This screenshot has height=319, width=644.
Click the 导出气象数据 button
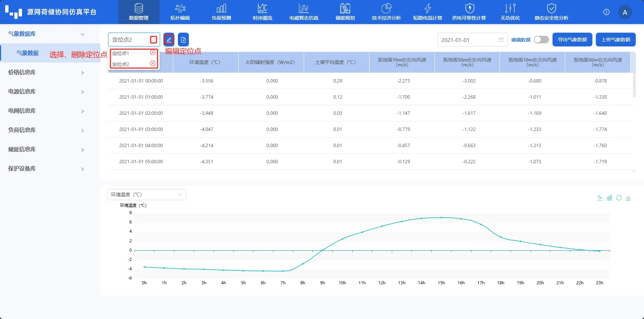click(x=572, y=40)
